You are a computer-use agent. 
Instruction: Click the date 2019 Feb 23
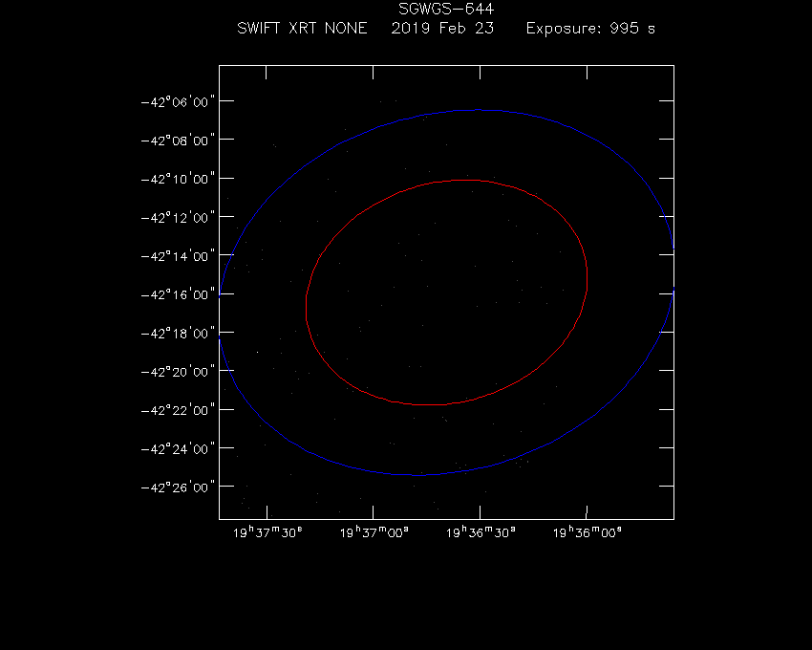click(442, 28)
